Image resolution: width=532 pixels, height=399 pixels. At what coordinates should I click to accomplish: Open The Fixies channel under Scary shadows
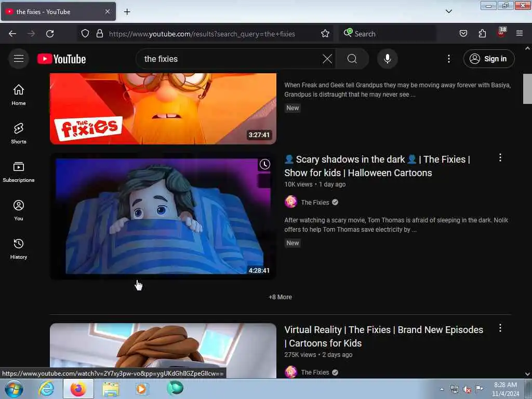(x=315, y=202)
